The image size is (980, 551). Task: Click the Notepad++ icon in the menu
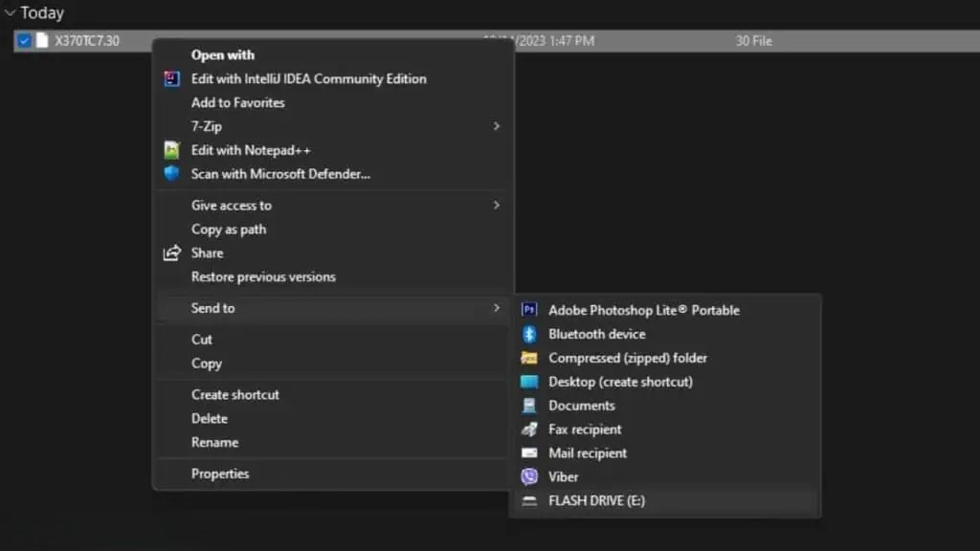(x=172, y=150)
